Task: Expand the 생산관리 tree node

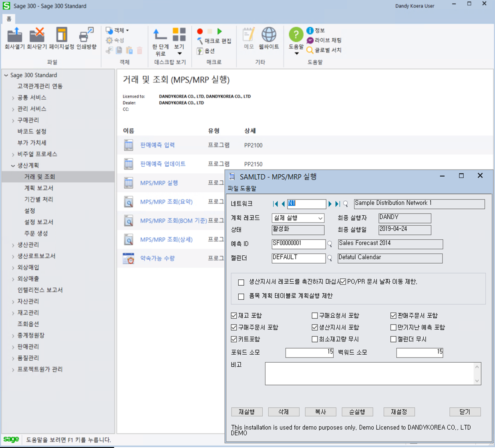Action: coord(13,245)
